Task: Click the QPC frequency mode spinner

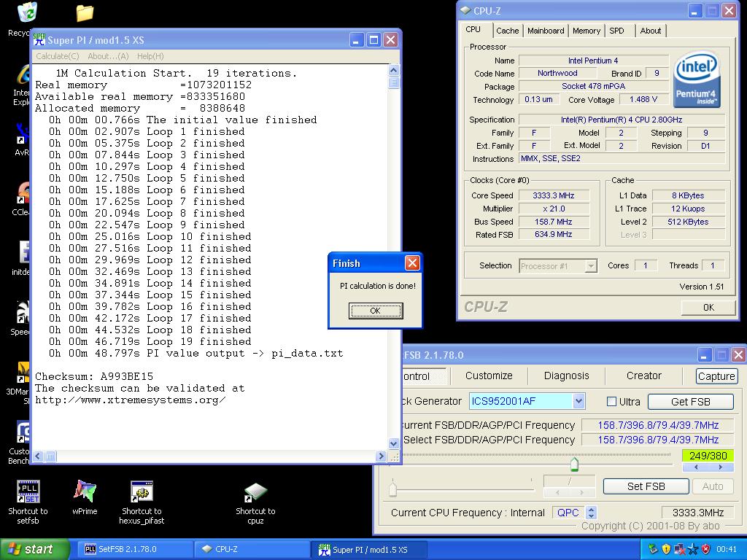Action: click(x=591, y=513)
